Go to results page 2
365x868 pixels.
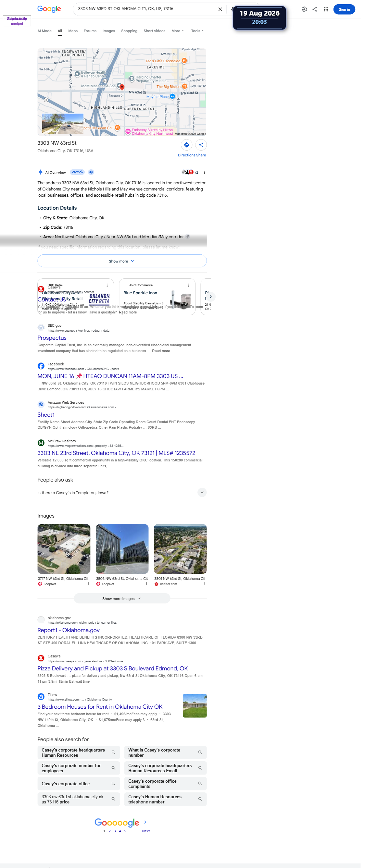click(x=110, y=831)
